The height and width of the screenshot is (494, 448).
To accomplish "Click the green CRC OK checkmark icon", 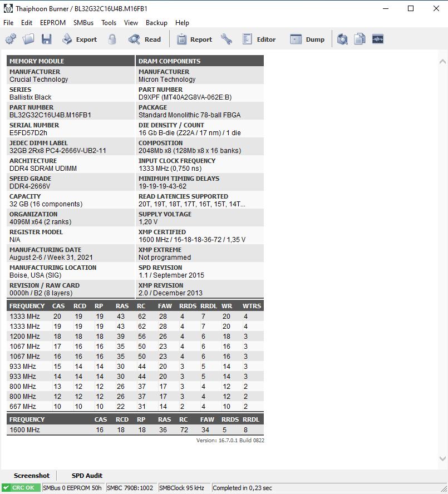I will click(6, 488).
